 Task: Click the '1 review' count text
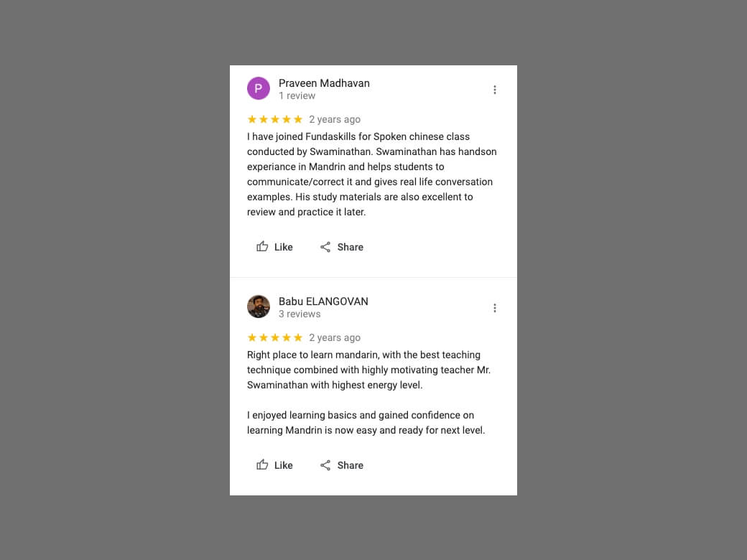(x=297, y=96)
